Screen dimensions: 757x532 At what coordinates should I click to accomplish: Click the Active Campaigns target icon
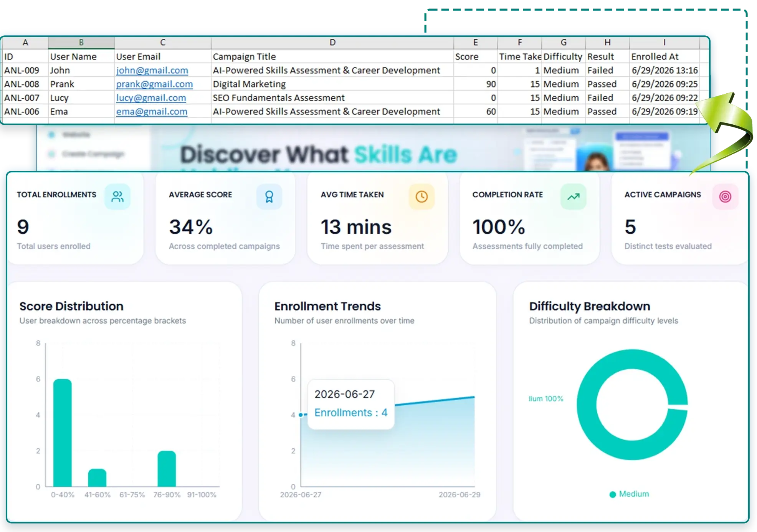(725, 197)
